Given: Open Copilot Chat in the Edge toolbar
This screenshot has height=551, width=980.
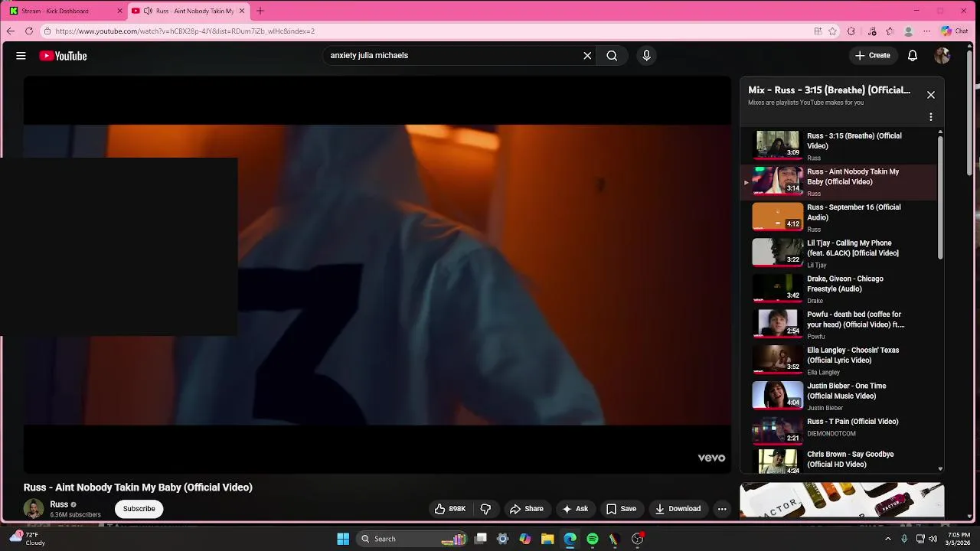Looking at the screenshot, I should pos(955,31).
